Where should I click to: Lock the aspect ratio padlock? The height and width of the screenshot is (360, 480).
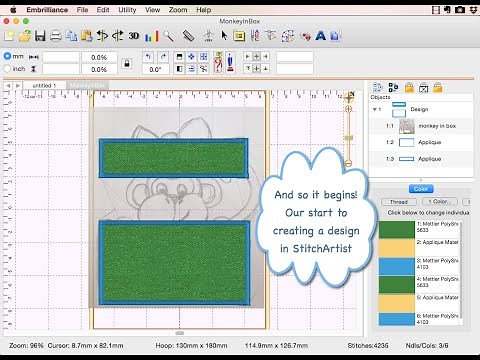coord(127,63)
